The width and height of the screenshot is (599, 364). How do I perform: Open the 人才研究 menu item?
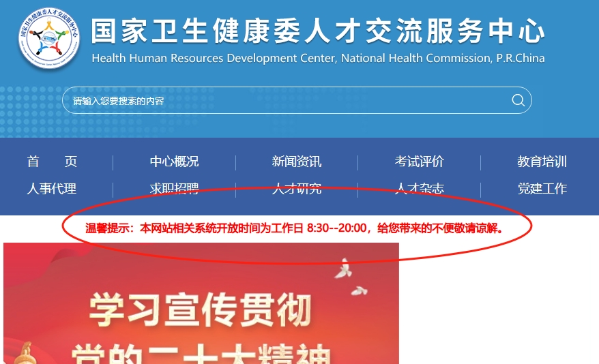point(297,189)
